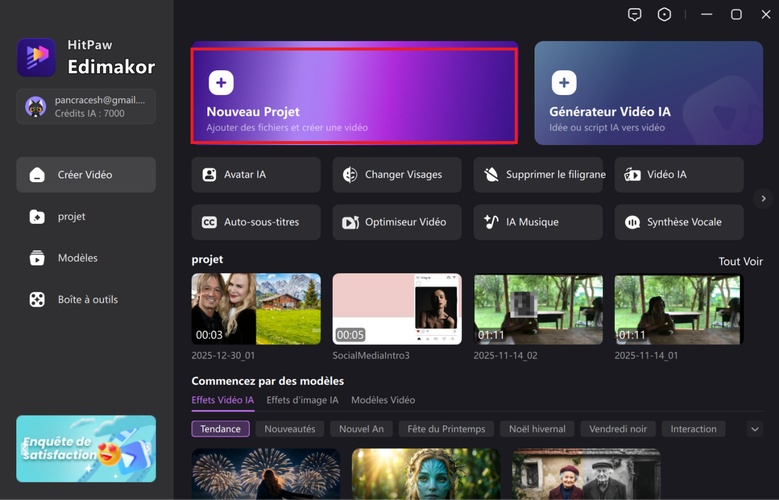
Task: Click the CC Auto-sous-titres icon
Action: click(x=209, y=222)
